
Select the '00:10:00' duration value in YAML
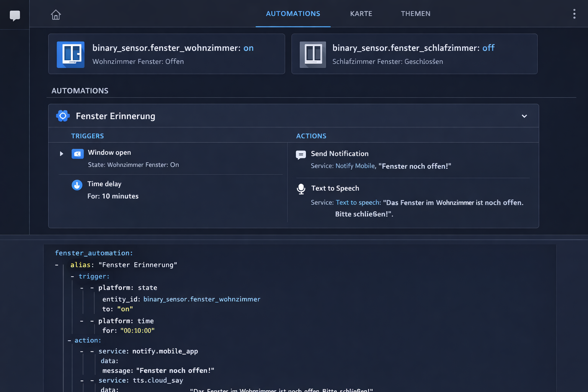(x=137, y=330)
